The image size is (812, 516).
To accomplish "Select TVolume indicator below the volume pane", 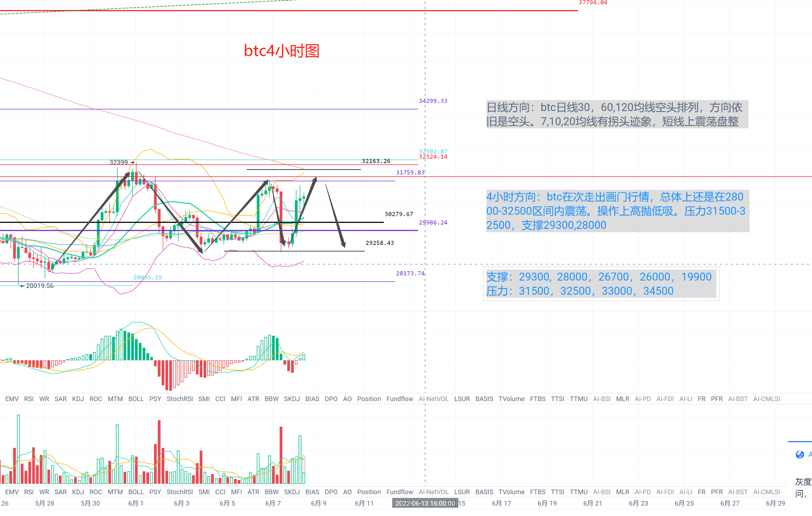I will coord(512,492).
